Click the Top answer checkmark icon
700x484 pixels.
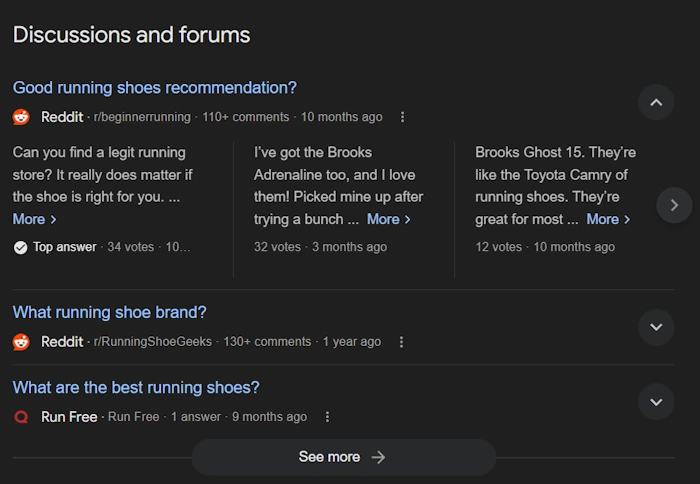click(21, 247)
